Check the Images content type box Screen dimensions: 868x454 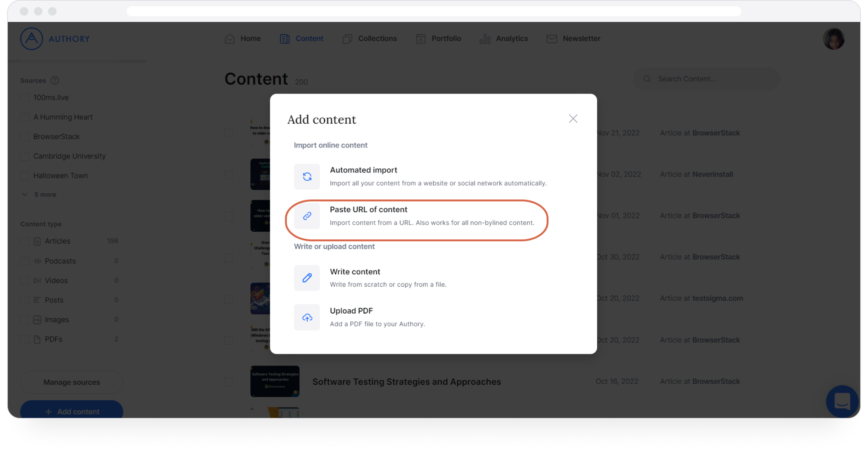pos(25,320)
